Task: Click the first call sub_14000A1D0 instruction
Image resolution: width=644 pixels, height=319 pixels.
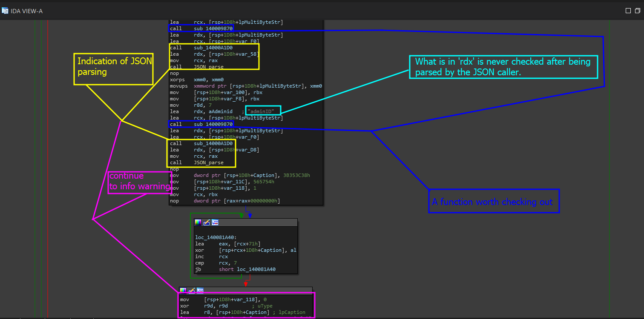Action: pos(214,48)
